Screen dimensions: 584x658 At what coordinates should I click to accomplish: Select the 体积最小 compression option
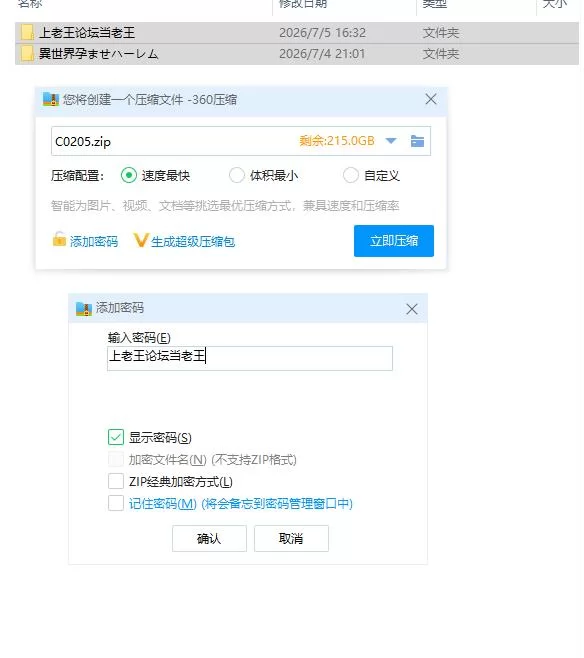point(237,175)
